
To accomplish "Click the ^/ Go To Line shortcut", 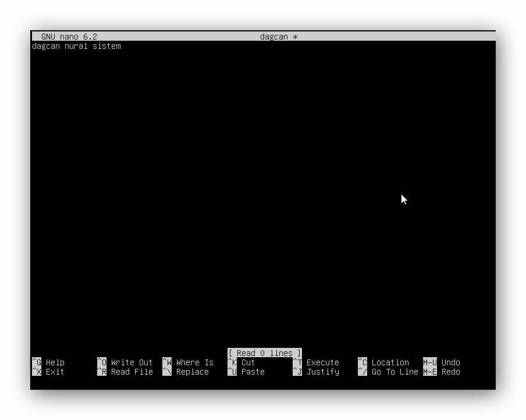I will point(388,372).
